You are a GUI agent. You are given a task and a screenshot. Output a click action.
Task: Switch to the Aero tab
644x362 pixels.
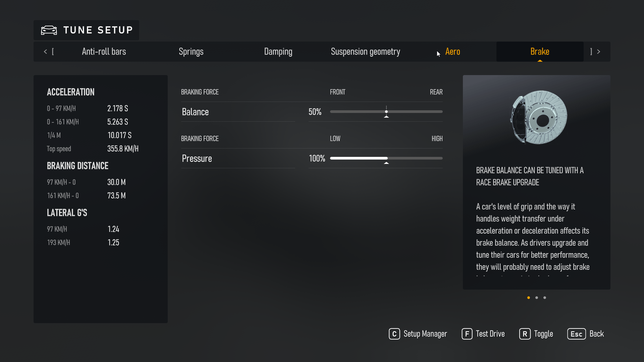pyautogui.click(x=452, y=52)
